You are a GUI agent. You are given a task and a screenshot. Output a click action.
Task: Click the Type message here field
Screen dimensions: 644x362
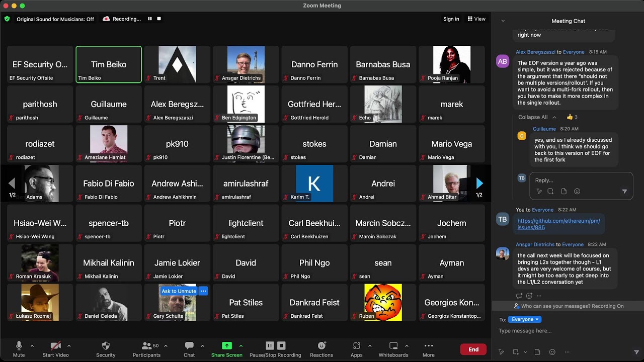[566, 331]
